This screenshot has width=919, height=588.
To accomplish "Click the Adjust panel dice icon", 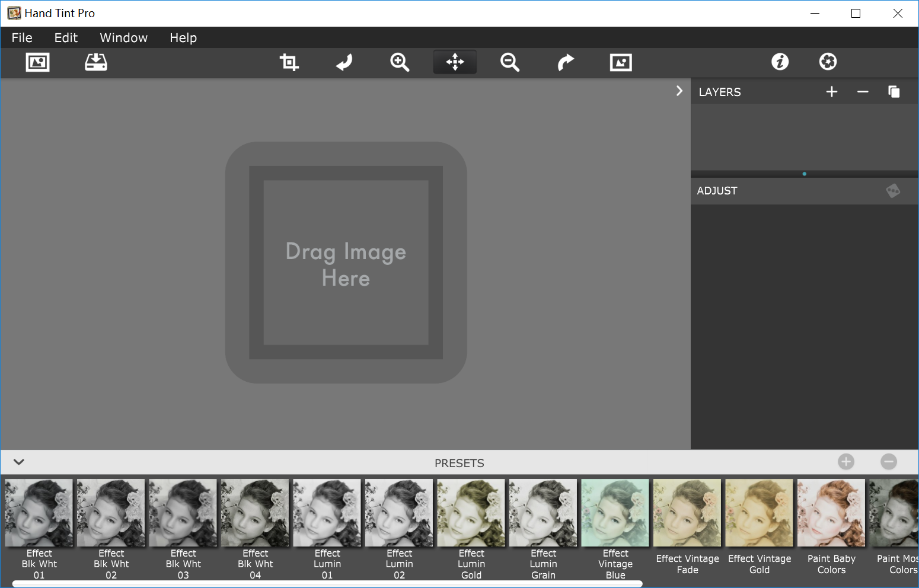I will [893, 191].
